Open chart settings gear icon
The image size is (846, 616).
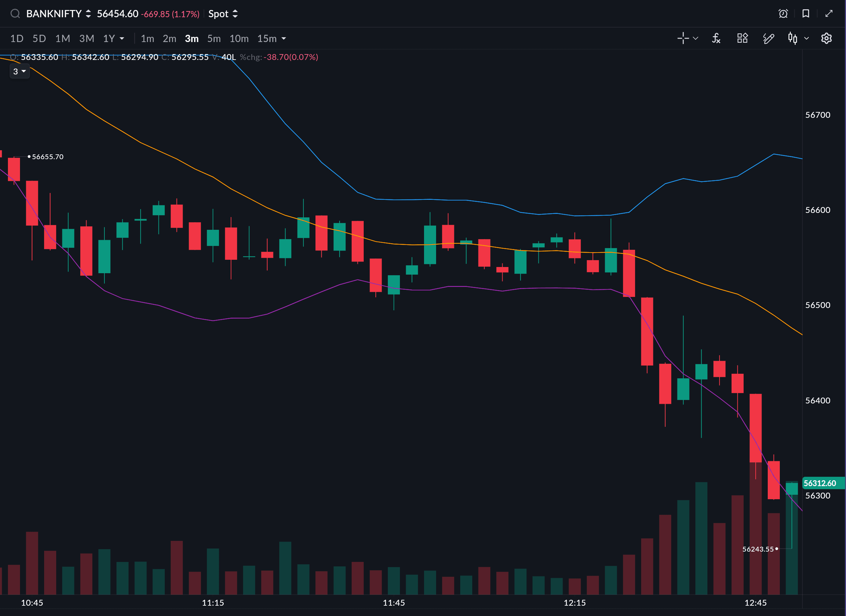826,38
